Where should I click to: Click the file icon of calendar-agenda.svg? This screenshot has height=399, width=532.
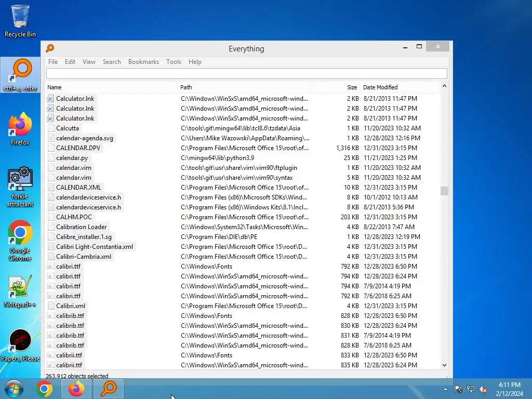click(x=51, y=138)
